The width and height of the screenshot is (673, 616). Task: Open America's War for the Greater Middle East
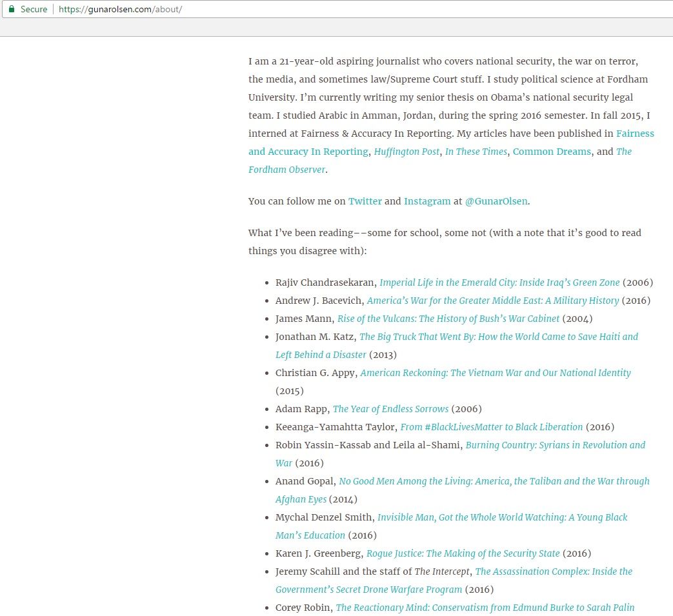click(492, 301)
